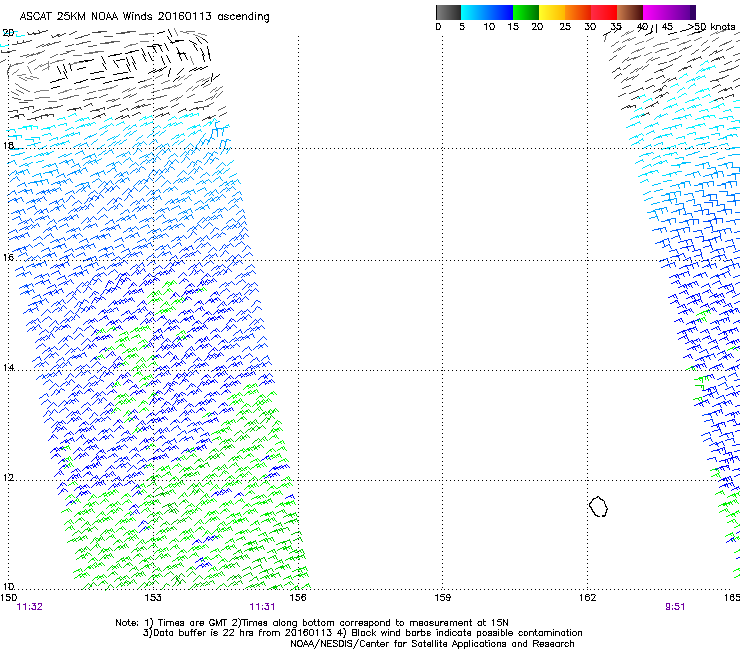Viewport: 740px width, 650px height.
Task: Click the '5' label under the color bar
Action: tap(462, 27)
